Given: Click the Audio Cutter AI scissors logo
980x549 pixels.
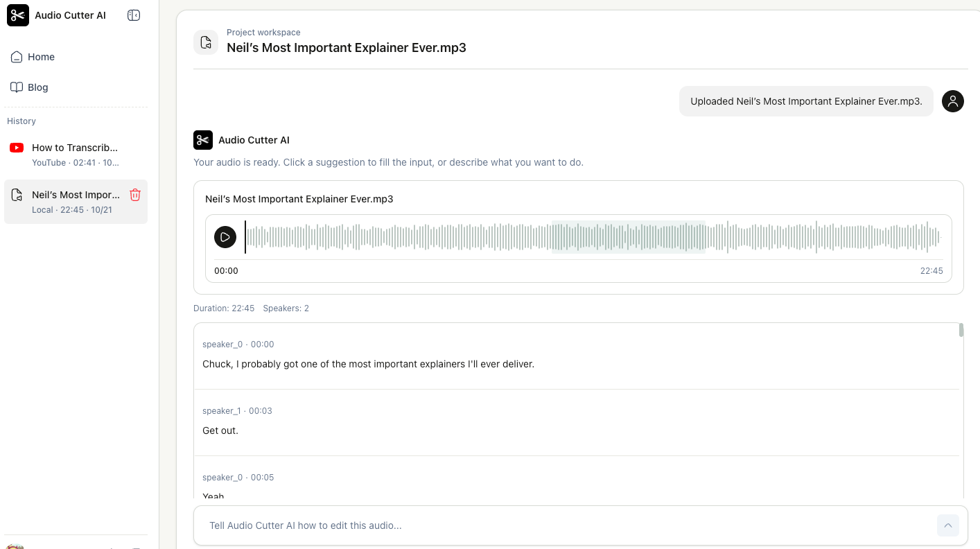Looking at the screenshot, I should click(18, 15).
